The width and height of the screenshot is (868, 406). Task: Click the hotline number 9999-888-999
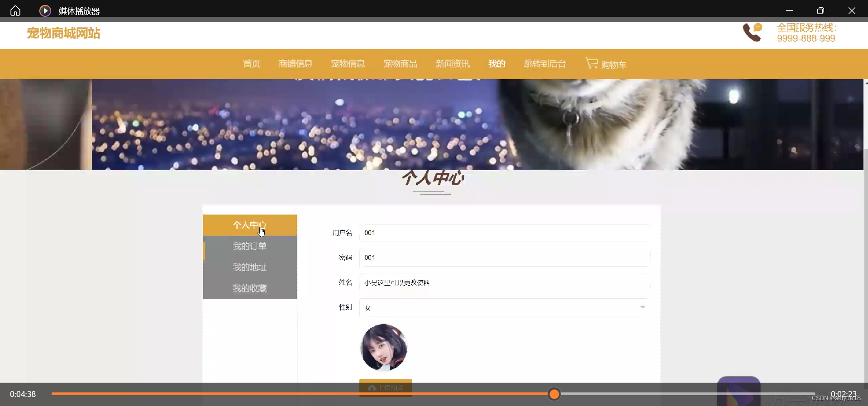(x=806, y=38)
